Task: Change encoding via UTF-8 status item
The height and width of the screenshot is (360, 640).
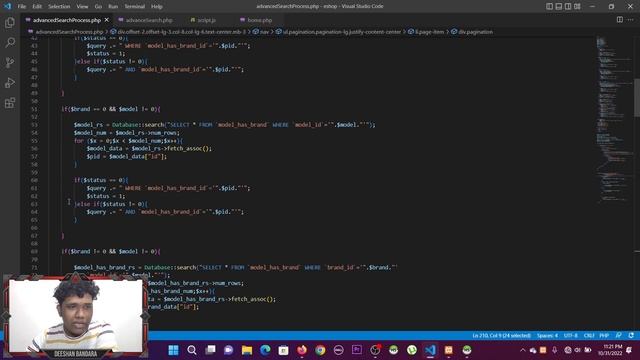Action: tap(570, 336)
